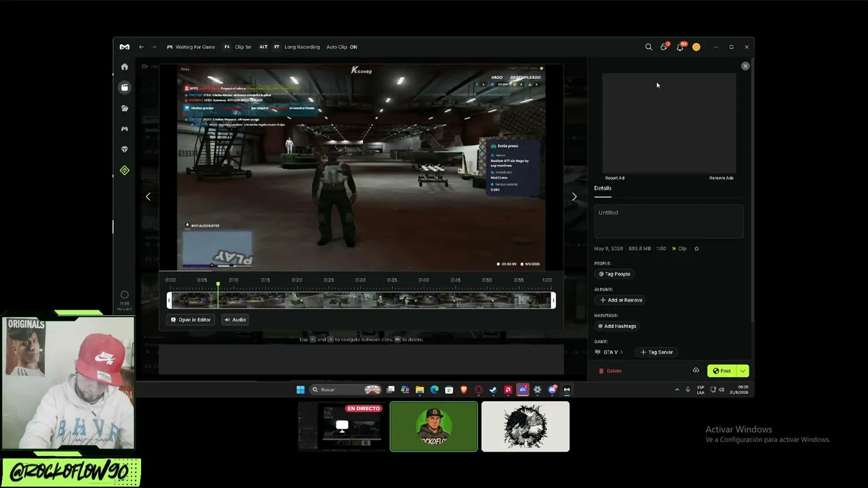Screen dimensions: 868x488
Task: Click the Report Ad link
Action: (x=614, y=178)
